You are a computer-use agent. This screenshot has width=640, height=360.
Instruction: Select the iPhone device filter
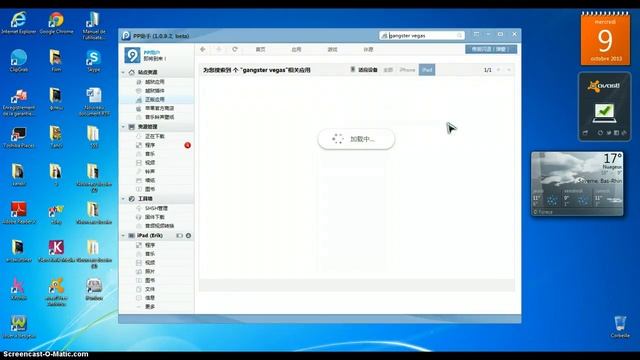coord(407,70)
